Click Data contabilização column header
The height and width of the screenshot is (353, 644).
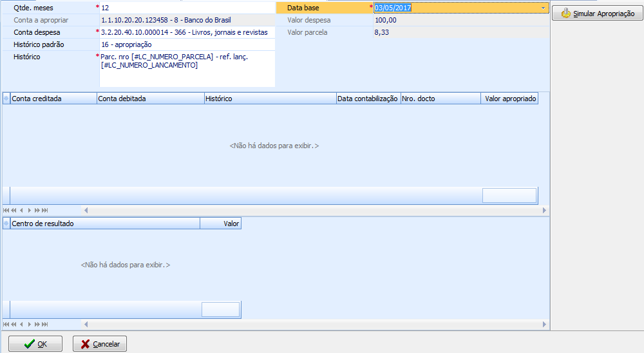(x=368, y=99)
